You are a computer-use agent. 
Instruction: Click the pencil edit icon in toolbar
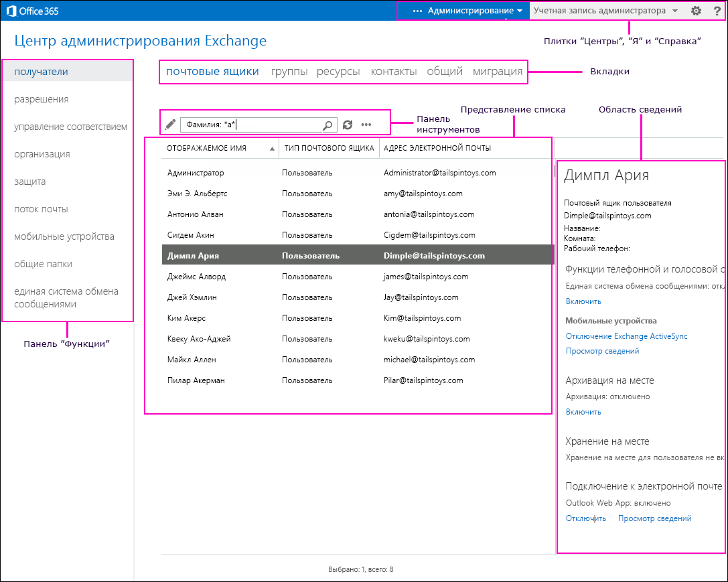point(170,125)
